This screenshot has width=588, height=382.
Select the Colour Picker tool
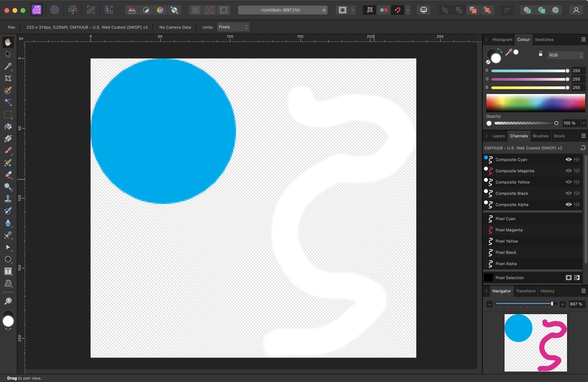[8, 66]
